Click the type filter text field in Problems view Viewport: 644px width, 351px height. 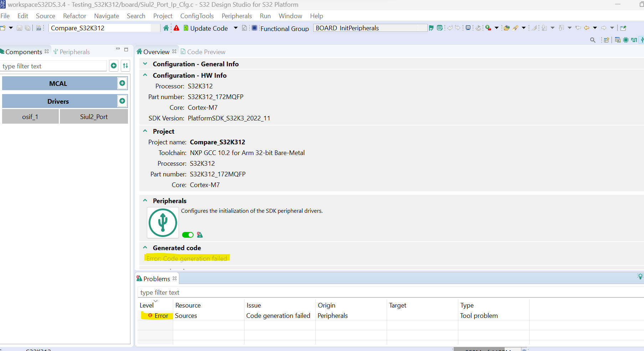coord(214,292)
